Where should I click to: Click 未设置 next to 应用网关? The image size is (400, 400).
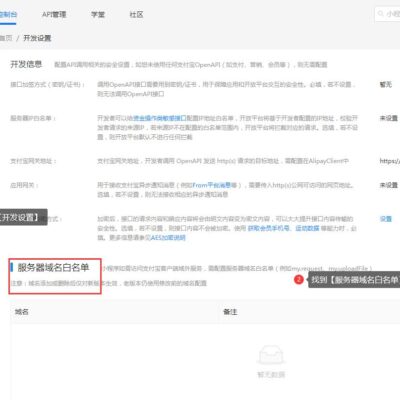coord(389,185)
